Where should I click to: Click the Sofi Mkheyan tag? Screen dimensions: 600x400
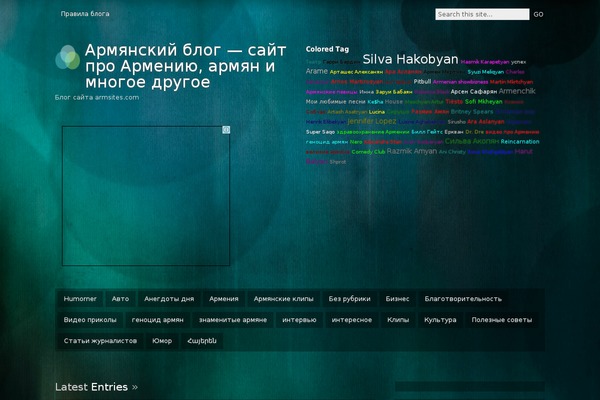click(483, 101)
